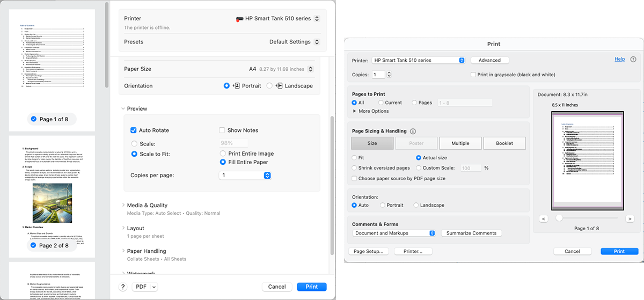This screenshot has width=644, height=300.
Task: Switch to the Booklet sizing mode
Action: pyautogui.click(x=504, y=143)
